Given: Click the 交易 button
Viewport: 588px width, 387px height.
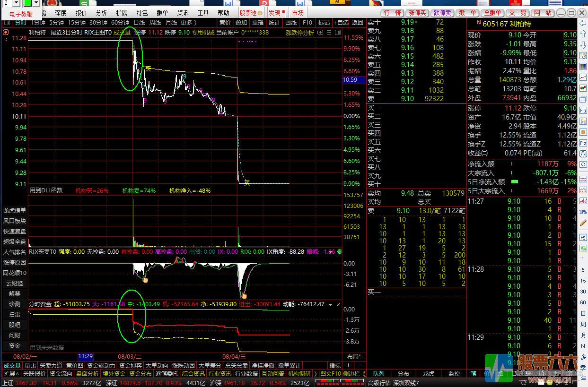Looking at the screenshot, I should (518, 13).
